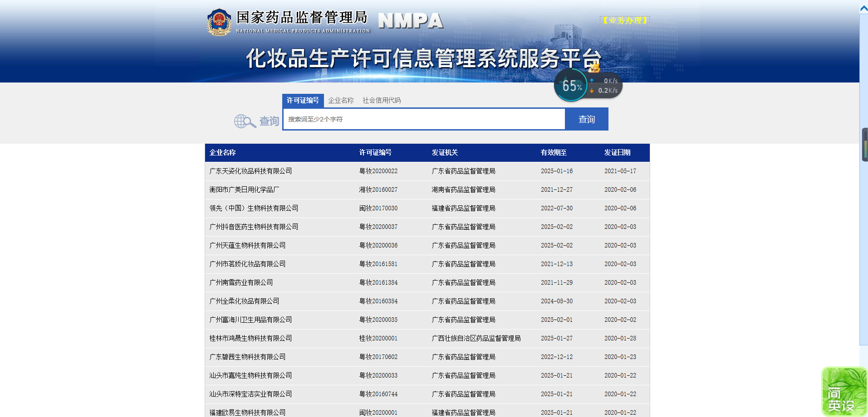Select company 广东天姿化妆品科技有限公司 in the table
The width and height of the screenshot is (868, 417).
(250, 171)
